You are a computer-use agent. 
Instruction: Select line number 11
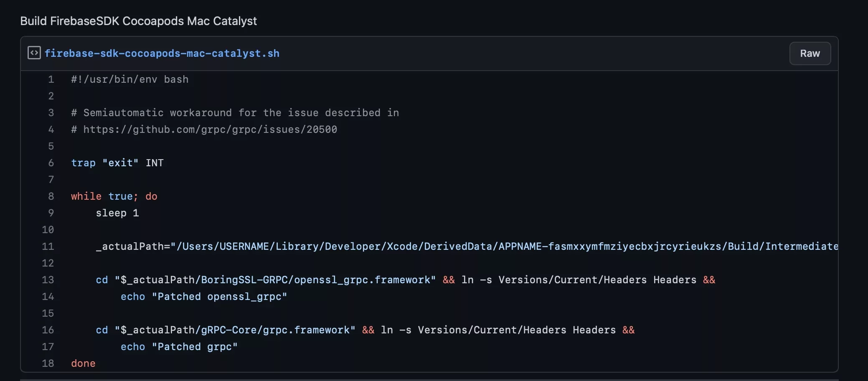click(48, 246)
